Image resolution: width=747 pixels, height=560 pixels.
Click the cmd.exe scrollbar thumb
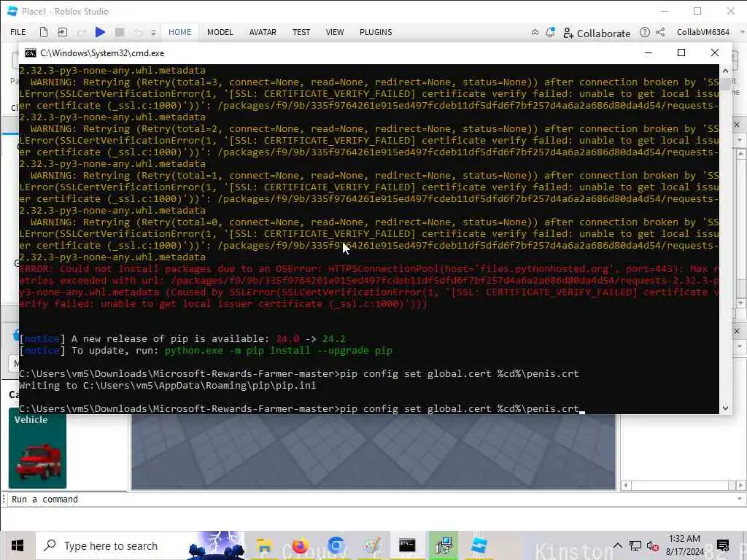(725, 85)
